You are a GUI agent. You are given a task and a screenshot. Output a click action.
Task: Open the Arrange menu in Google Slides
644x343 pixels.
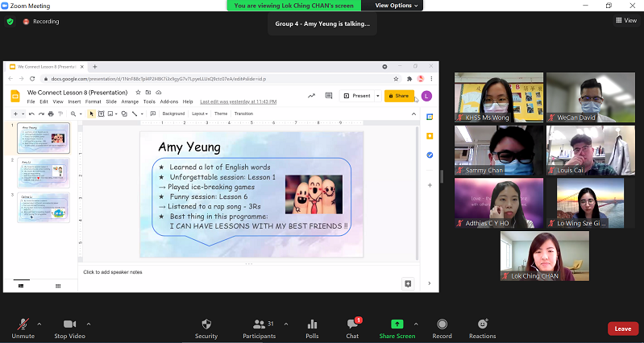click(130, 101)
